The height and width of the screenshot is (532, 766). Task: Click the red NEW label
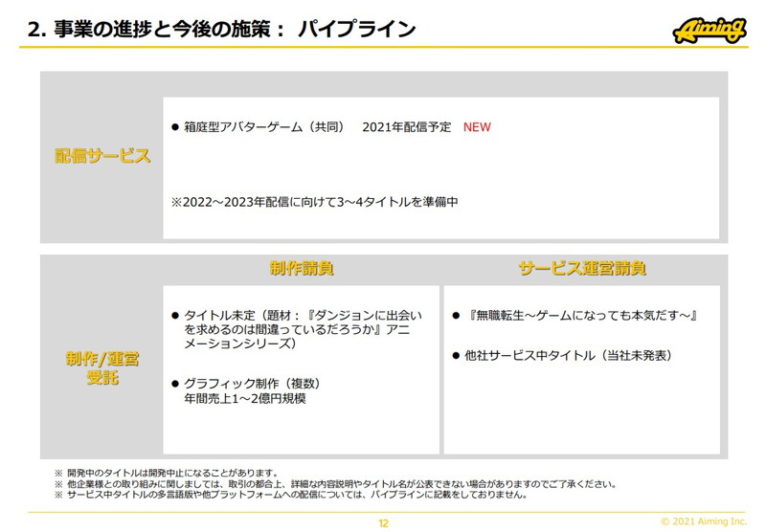[x=477, y=127]
